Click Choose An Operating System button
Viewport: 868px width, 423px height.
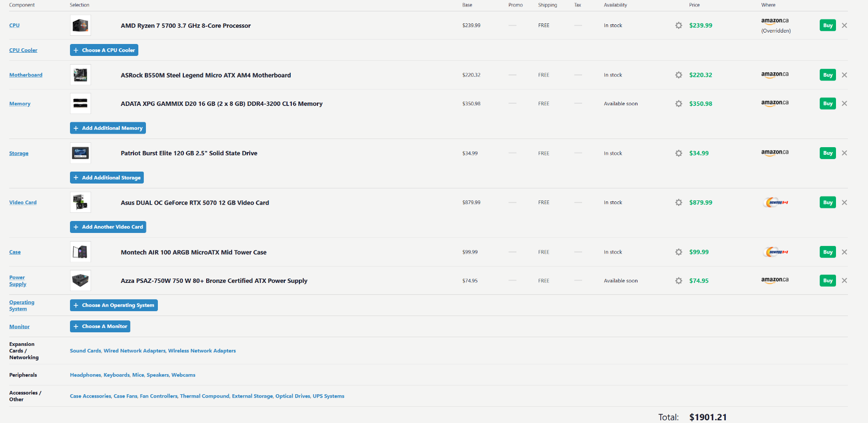click(x=114, y=305)
